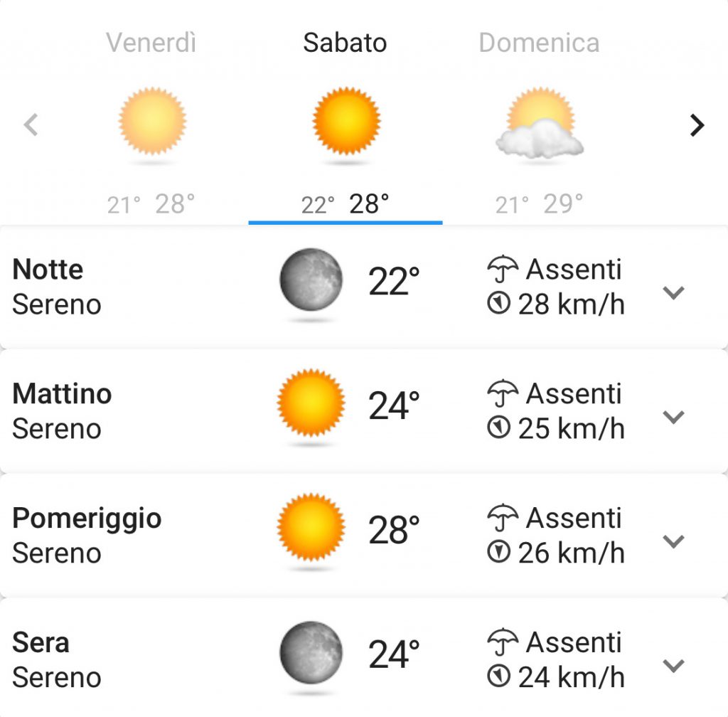This screenshot has width=728, height=717.
Task: Tap the sunny icon under Venerdì
Action: point(152,121)
